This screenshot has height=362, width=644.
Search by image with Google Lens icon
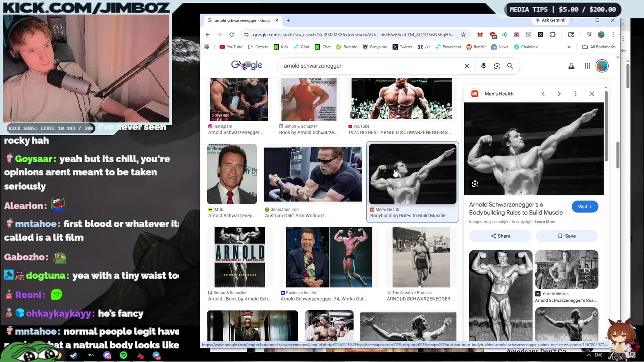[x=497, y=66]
